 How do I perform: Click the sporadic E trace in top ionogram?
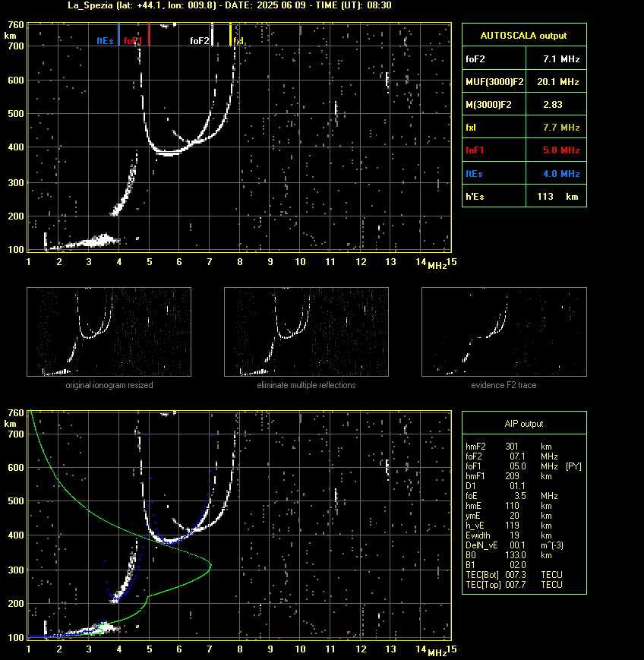[90, 243]
